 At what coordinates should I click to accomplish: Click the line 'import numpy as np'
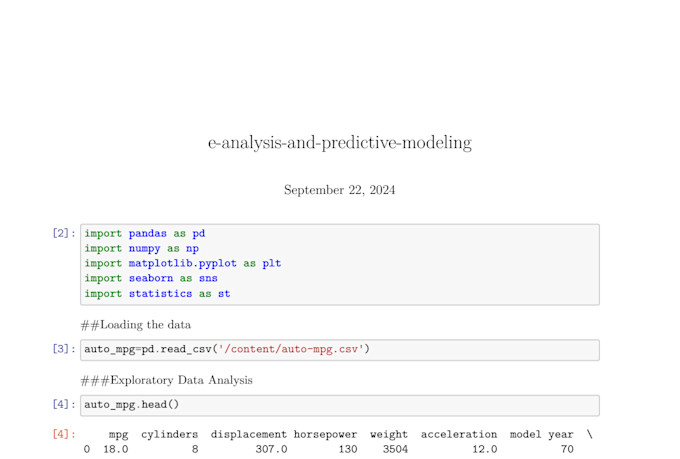click(x=141, y=249)
